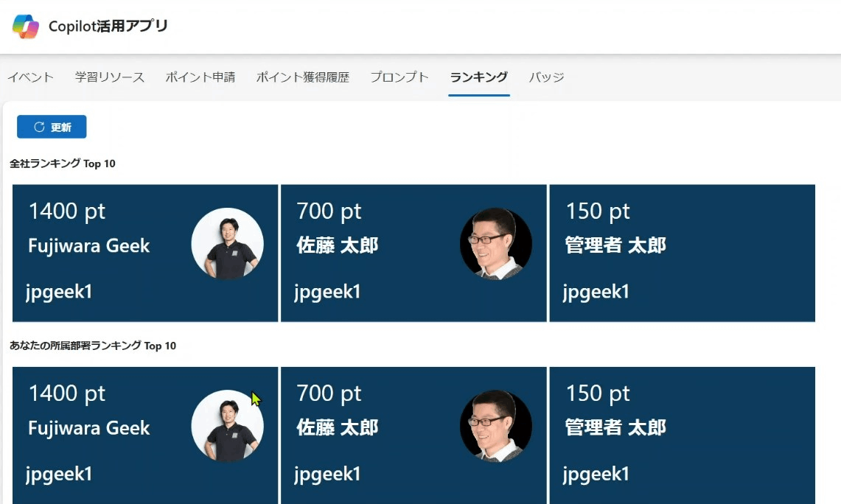Click jpgeek1 under 佐藤 太郎 in 所属部署ランキング
The image size is (841, 504).
328,475
